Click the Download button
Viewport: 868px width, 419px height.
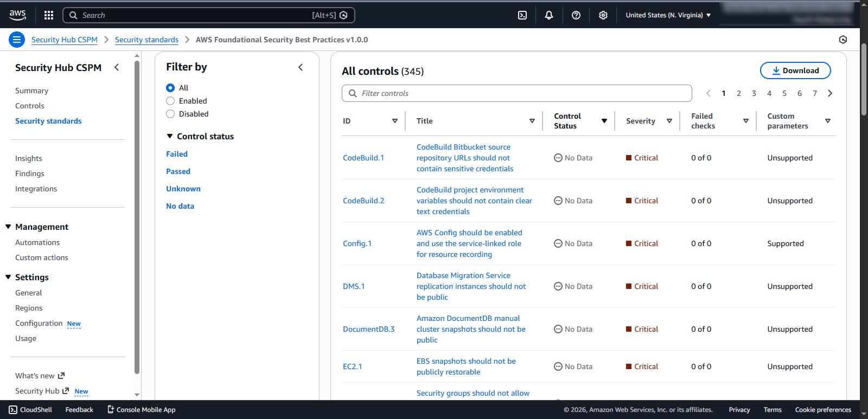(x=795, y=70)
